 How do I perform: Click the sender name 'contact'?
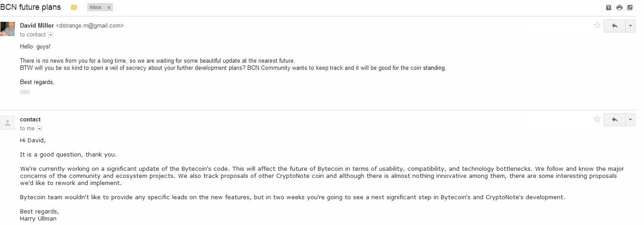(30, 120)
